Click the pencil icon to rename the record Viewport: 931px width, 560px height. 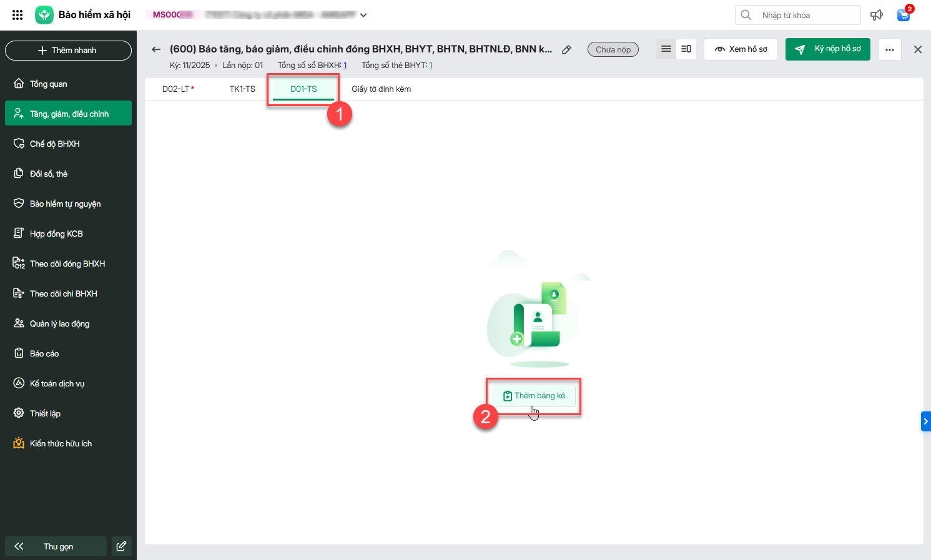566,49
